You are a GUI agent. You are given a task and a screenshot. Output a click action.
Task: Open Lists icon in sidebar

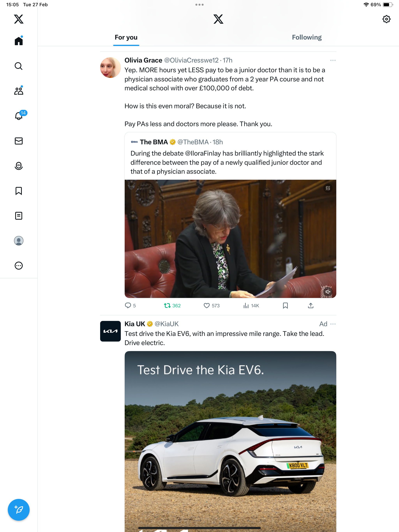[x=19, y=216]
